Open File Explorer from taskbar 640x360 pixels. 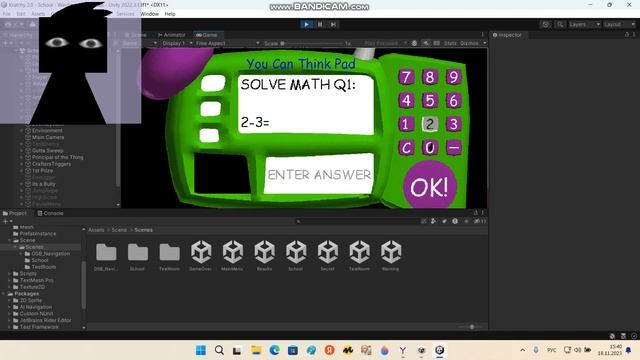point(256,350)
